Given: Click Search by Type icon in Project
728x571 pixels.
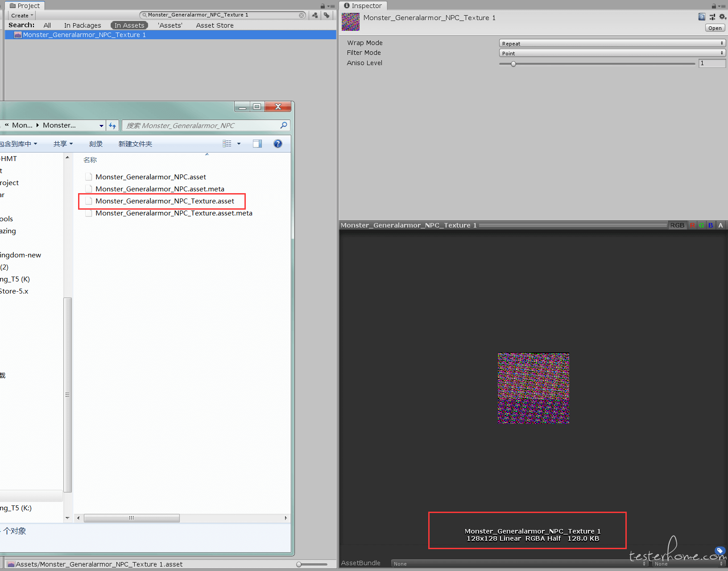Looking at the screenshot, I should [x=315, y=15].
